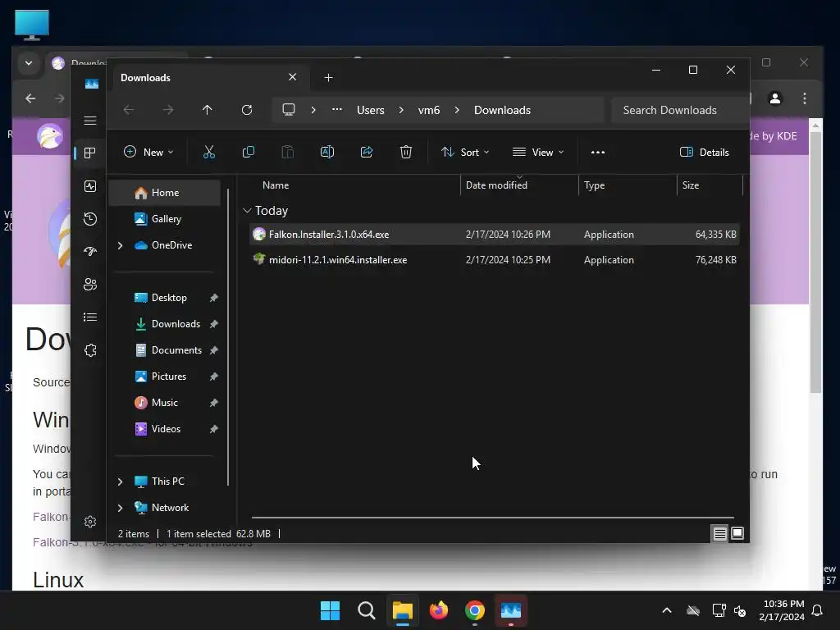Image resolution: width=840 pixels, height=630 pixels.
Task: Click the puzzle-piece services icon in sidebar
Action: coord(90,350)
